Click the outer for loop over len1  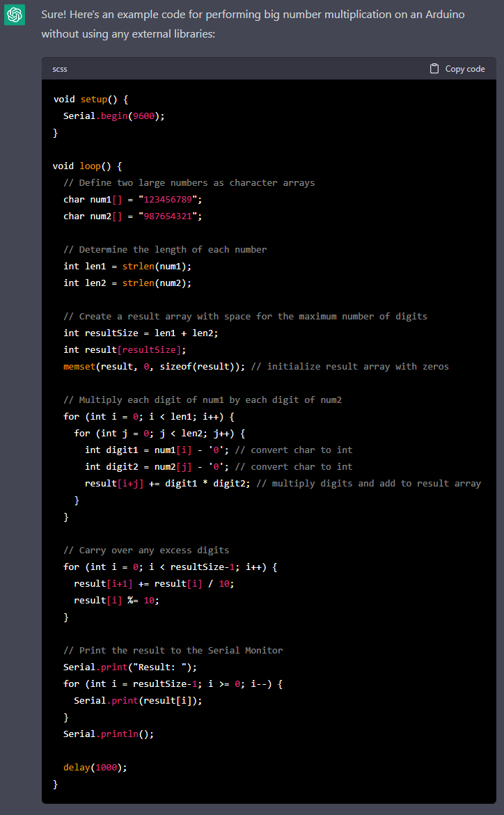(149, 416)
